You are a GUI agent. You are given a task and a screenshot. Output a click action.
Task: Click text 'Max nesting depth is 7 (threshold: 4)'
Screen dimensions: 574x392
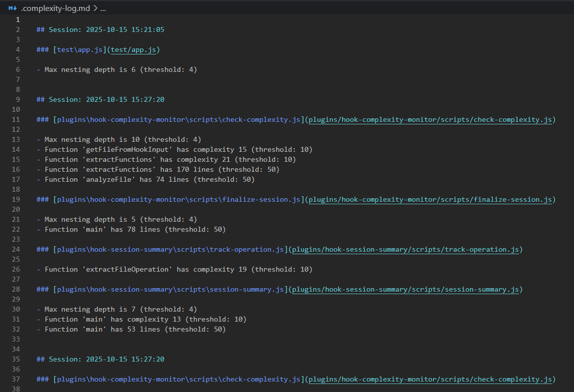pyautogui.click(x=121, y=310)
